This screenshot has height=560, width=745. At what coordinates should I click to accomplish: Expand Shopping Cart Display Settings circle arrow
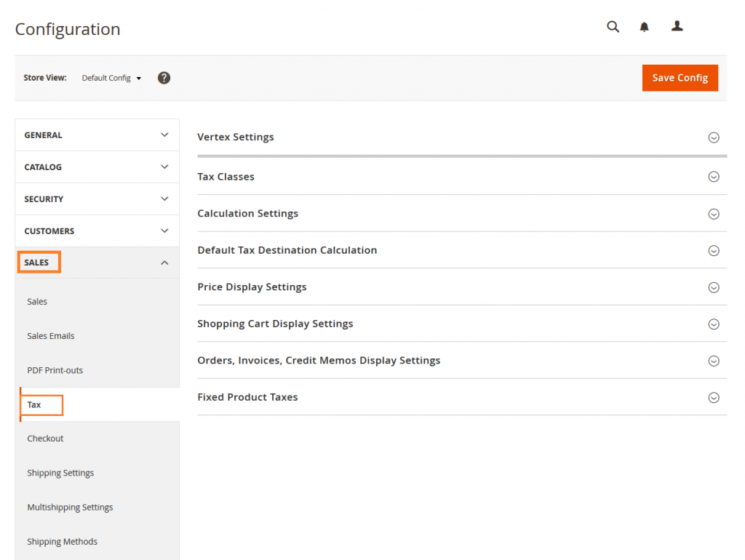click(714, 324)
